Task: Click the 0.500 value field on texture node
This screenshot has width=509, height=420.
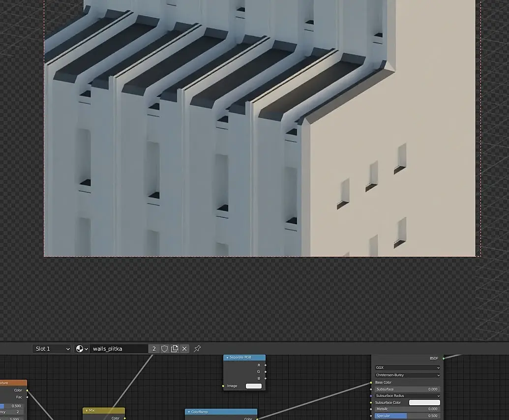Action: click(x=11, y=406)
